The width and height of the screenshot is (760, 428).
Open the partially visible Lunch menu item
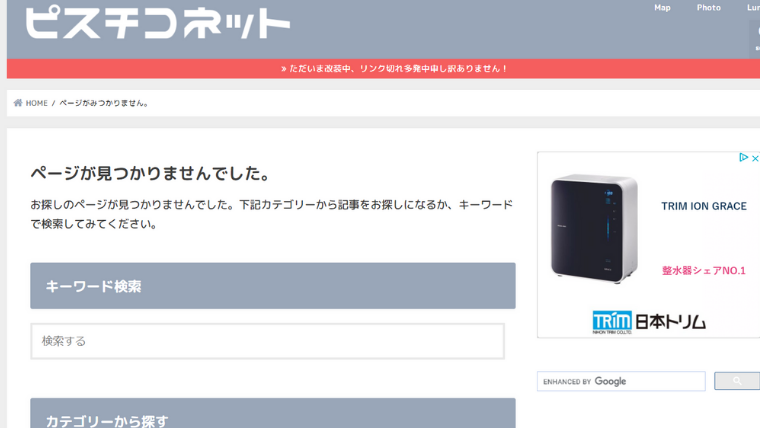[x=752, y=8]
